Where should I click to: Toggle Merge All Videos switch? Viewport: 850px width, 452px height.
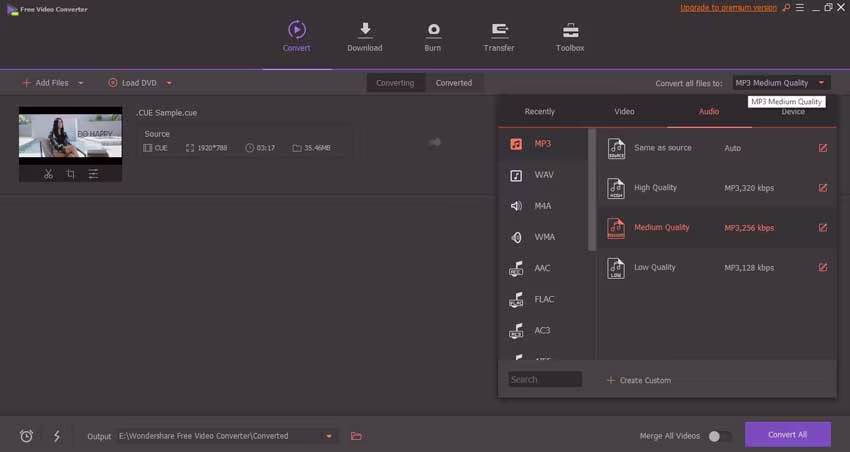tap(720, 436)
